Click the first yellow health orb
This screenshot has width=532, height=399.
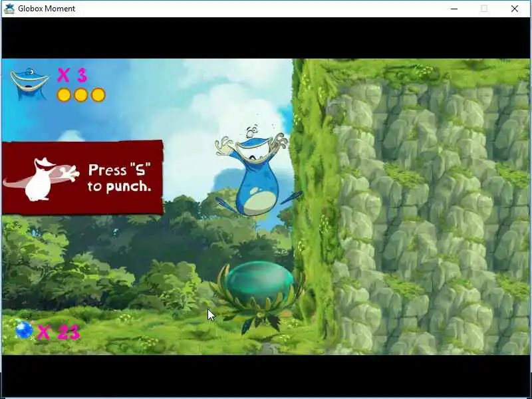point(64,95)
